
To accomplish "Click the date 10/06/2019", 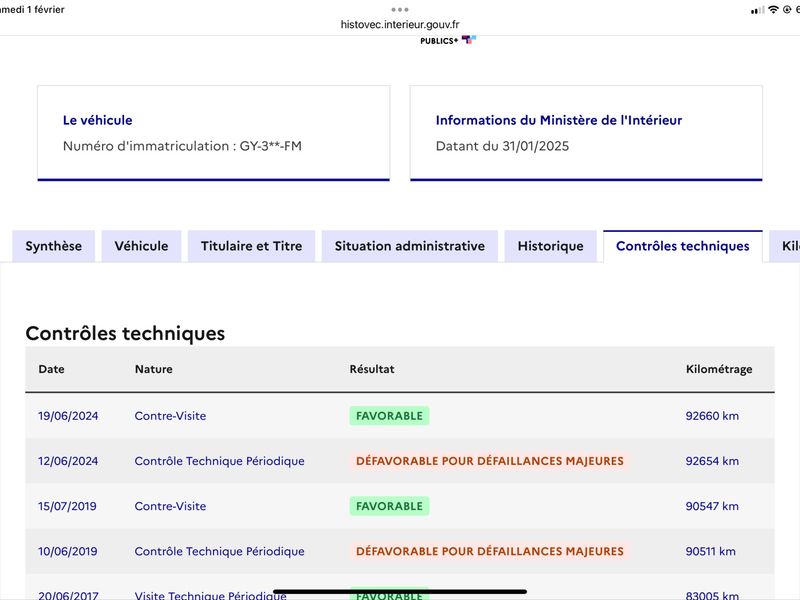I will pyautogui.click(x=67, y=552).
